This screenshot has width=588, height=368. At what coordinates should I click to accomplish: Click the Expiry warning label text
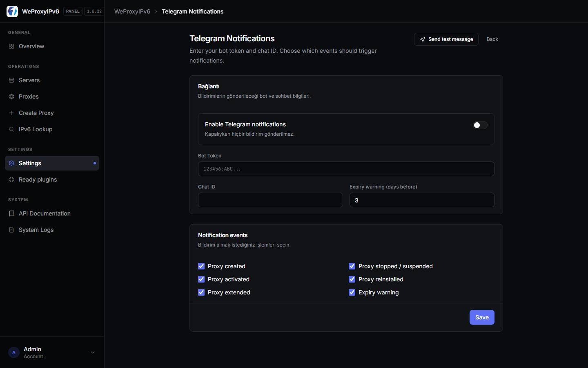[379, 292]
